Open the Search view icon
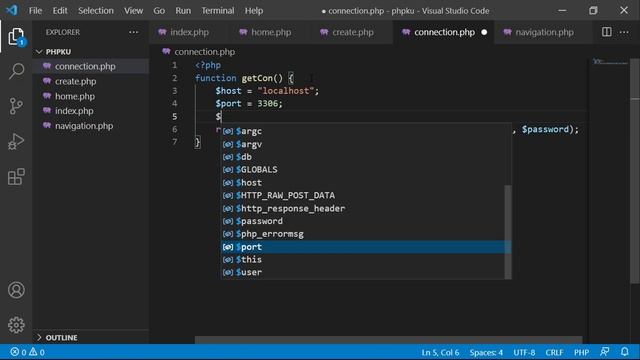 16,71
